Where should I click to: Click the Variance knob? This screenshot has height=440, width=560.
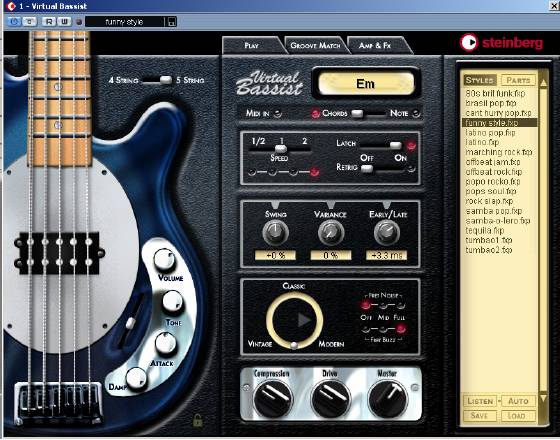pyautogui.click(x=331, y=232)
